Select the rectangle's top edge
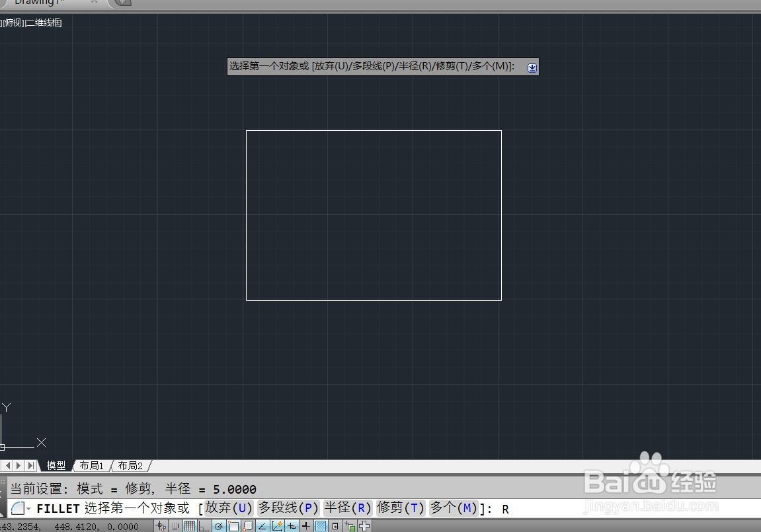Screen dimensions: 761x532 [x=374, y=130]
